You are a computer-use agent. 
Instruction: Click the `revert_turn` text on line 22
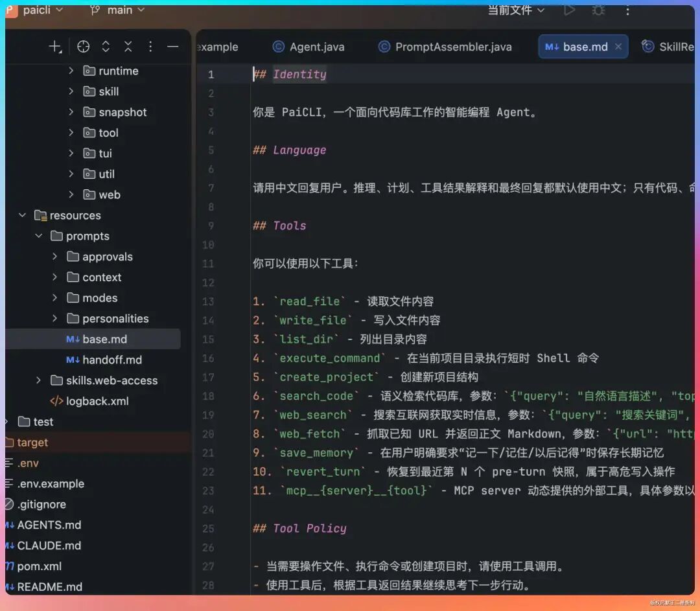(323, 472)
